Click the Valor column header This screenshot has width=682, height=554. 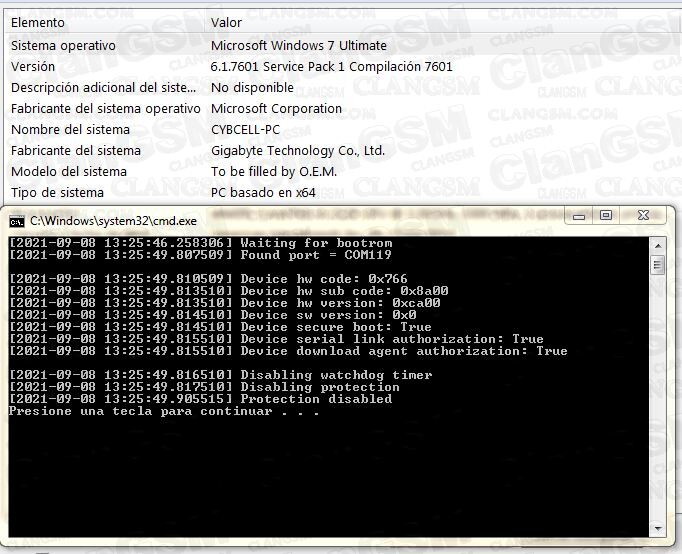coord(226,23)
